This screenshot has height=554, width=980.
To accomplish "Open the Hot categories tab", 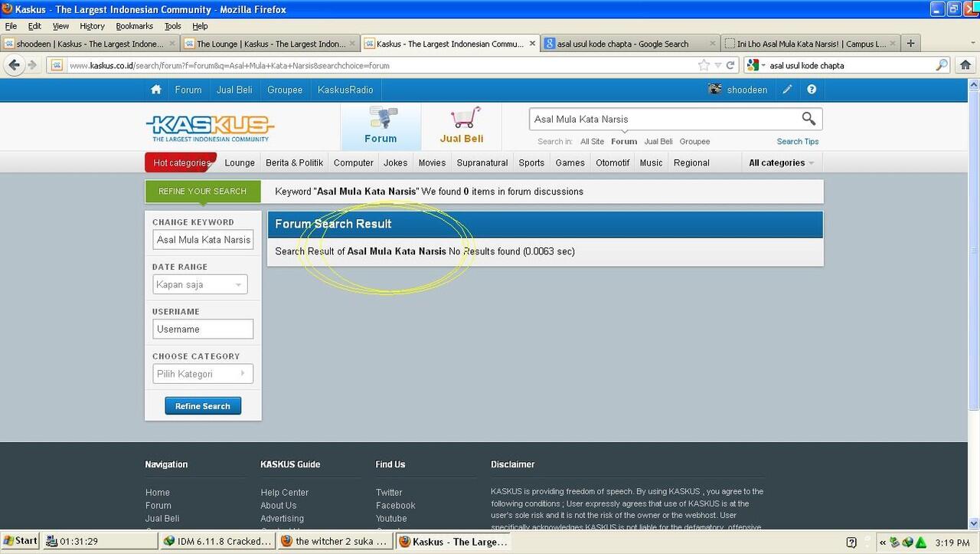I will [x=181, y=162].
